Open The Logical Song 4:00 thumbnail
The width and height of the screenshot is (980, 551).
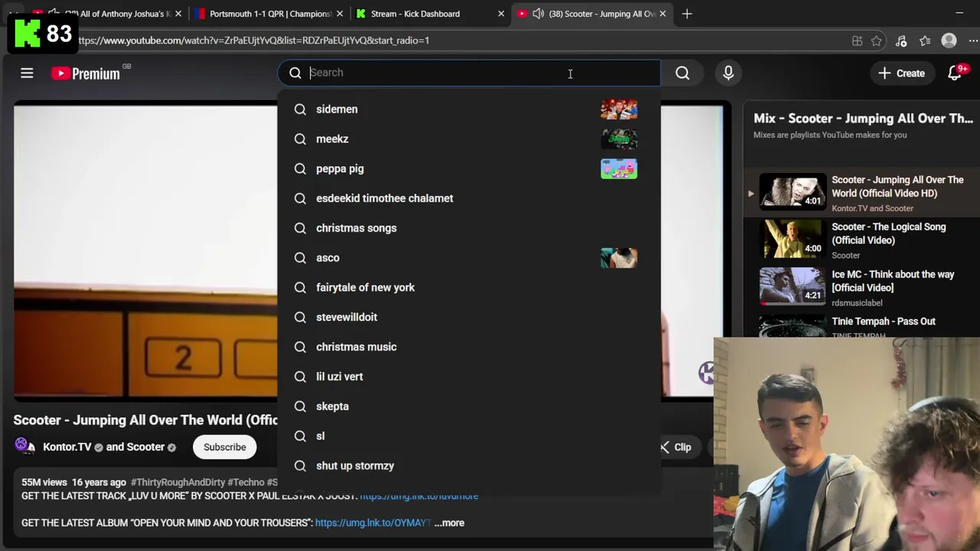[x=792, y=240]
